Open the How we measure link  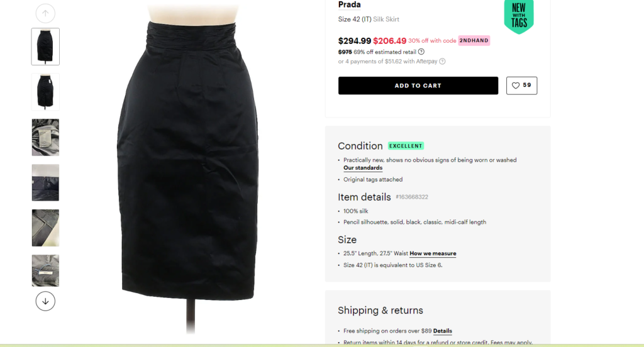click(433, 253)
